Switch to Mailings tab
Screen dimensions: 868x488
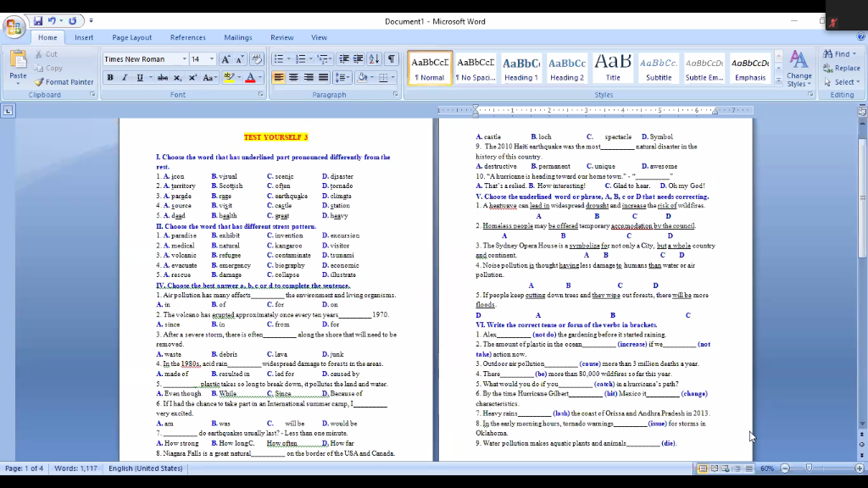tap(238, 37)
